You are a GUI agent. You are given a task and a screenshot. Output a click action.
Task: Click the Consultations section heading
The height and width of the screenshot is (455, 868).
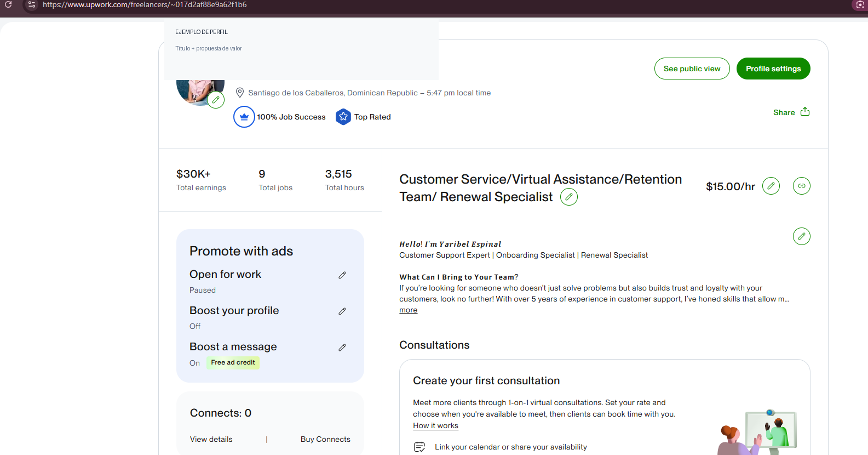tap(435, 345)
